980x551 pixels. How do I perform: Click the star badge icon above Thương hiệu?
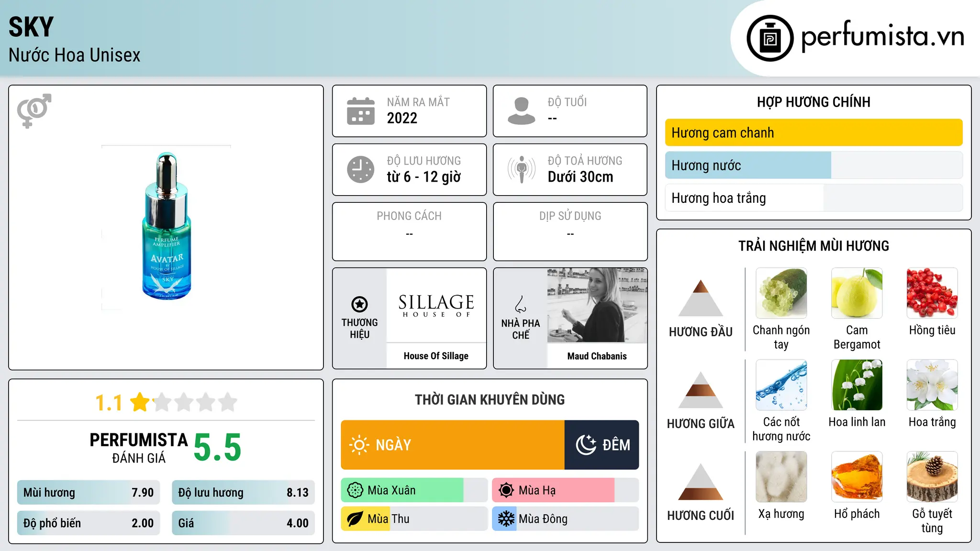click(359, 304)
